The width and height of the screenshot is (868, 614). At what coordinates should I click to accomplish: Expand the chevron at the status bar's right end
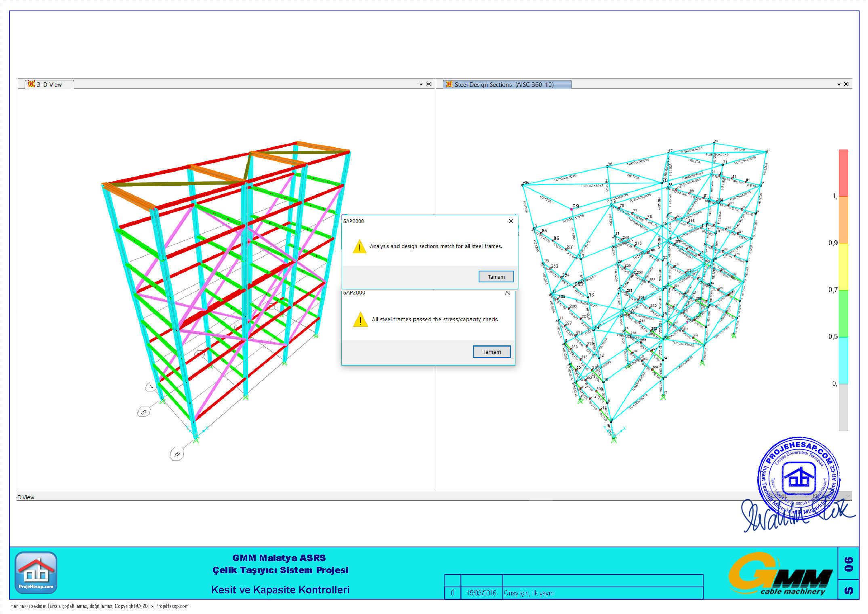click(x=848, y=496)
